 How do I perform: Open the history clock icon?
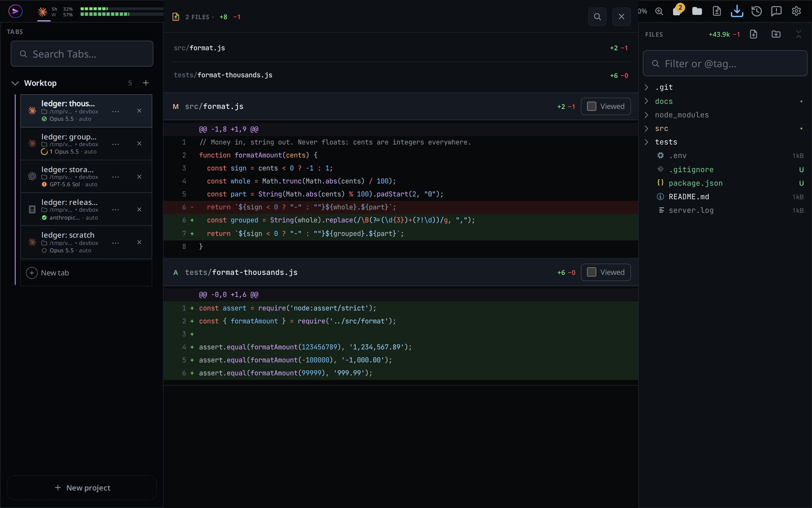pyautogui.click(x=757, y=11)
